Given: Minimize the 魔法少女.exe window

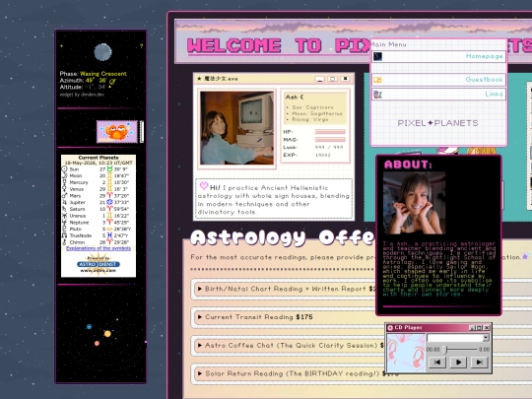Looking at the screenshot, I should point(319,79).
